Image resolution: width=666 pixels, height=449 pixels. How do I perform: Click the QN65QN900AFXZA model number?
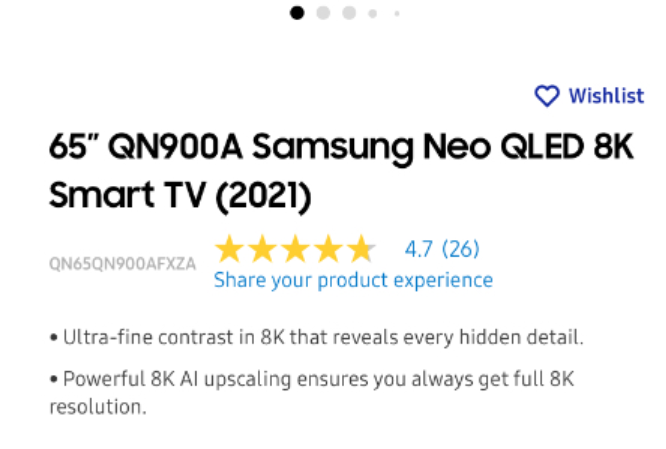[123, 264]
